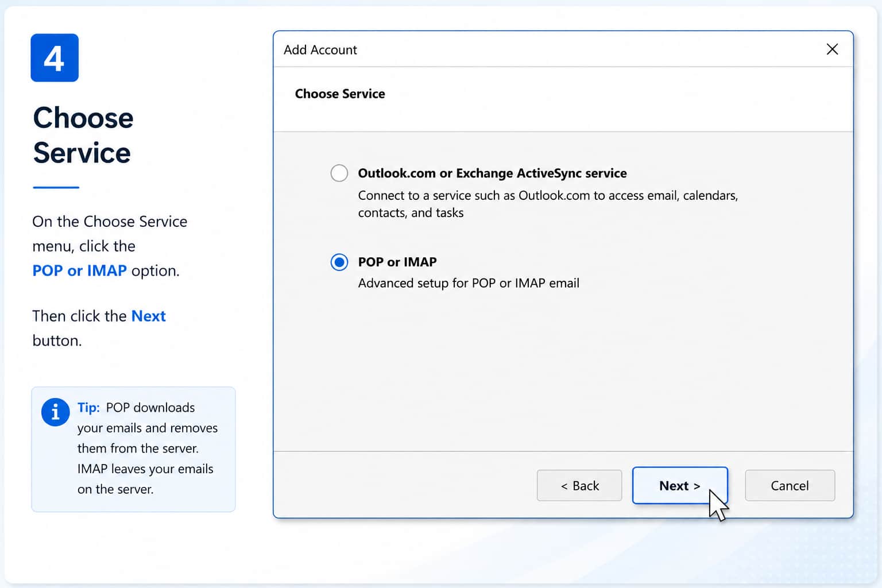This screenshot has width=882, height=588.
Task: Click the 'Tip:' label in the info box
Action: [88, 408]
